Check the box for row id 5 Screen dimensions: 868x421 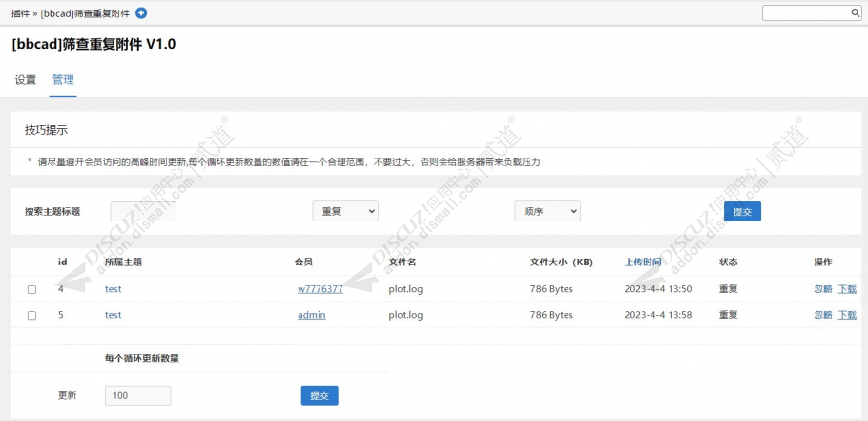[32, 316]
